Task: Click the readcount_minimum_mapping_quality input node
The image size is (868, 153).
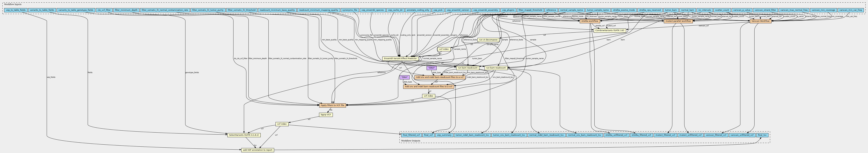Action: click(x=318, y=10)
